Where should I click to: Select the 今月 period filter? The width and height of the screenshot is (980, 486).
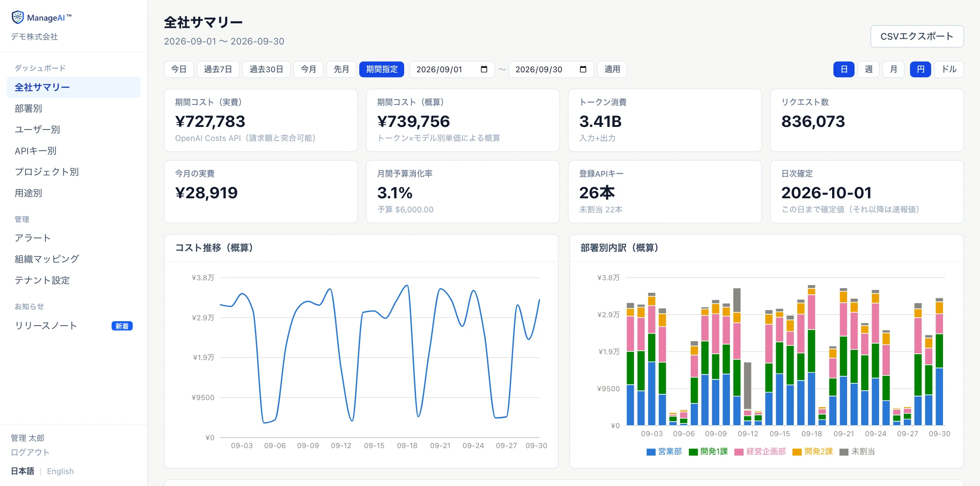point(309,69)
